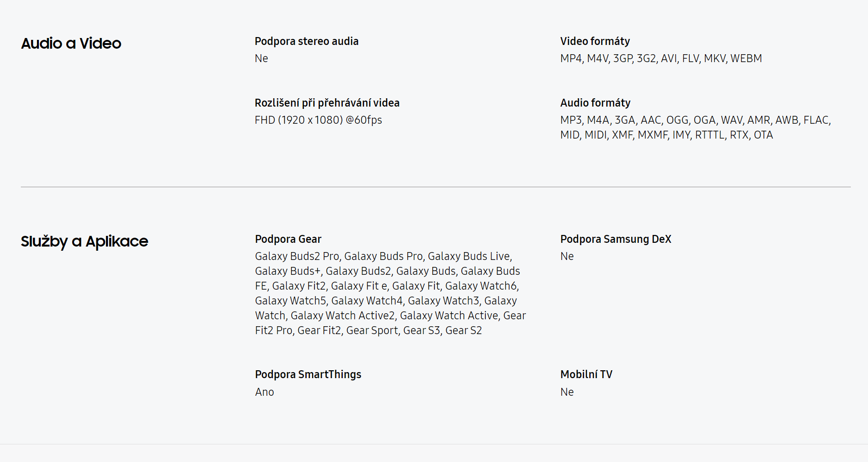Viewport: 868px width, 462px height.
Task: Click the Rozlišení při přehrávání videa label
Action: point(327,103)
